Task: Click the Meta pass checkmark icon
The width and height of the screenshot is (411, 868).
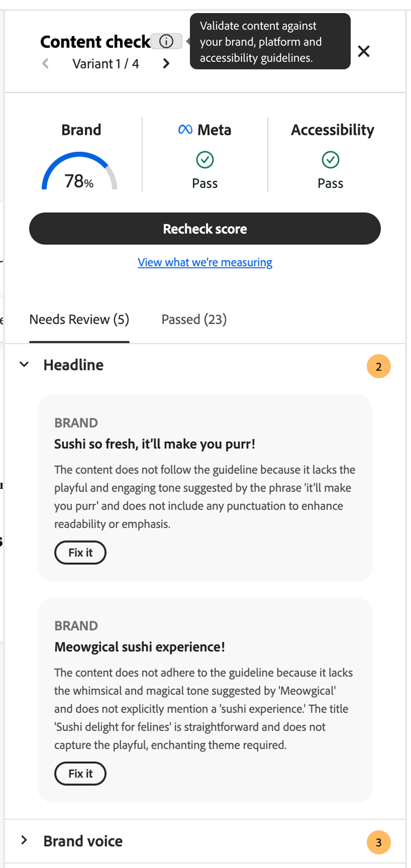Action: [205, 160]
